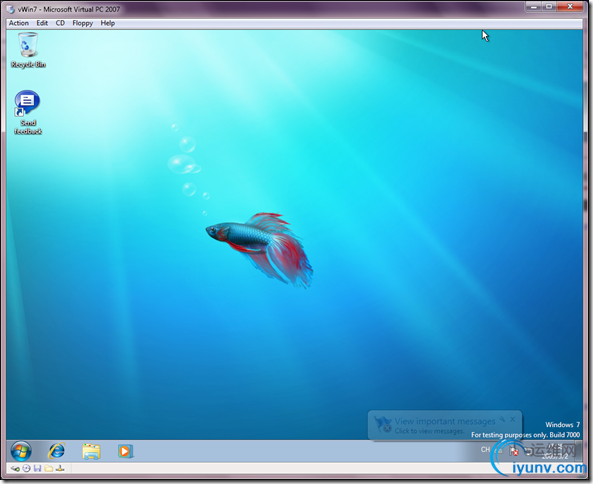Open the Windows Start orb

point(21,451)
